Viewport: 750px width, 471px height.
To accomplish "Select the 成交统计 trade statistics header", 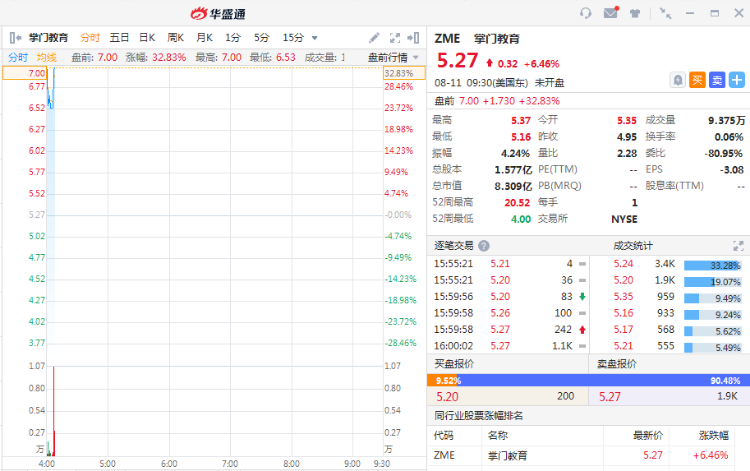I will pos(633,246).
